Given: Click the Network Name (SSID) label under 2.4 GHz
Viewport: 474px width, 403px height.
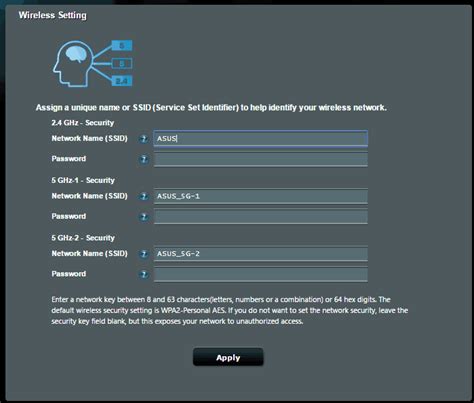Looking at the screenshot, I should (89, 138).
